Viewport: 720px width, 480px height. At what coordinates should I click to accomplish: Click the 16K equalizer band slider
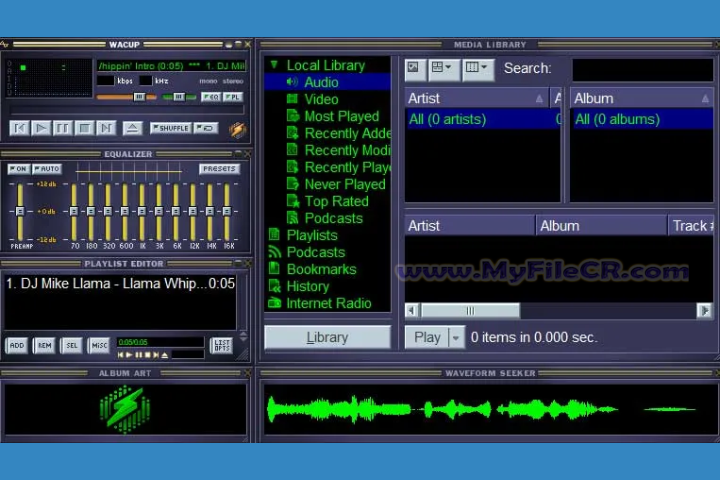tap(227, 211)
